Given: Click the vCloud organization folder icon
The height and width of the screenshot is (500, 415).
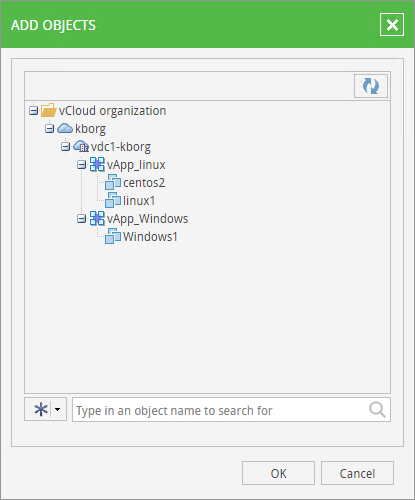Looking at the screenshot, I should (x=48, y=110).
